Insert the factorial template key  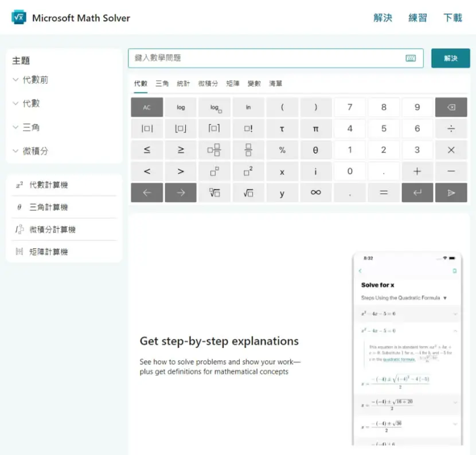[248, 128]
